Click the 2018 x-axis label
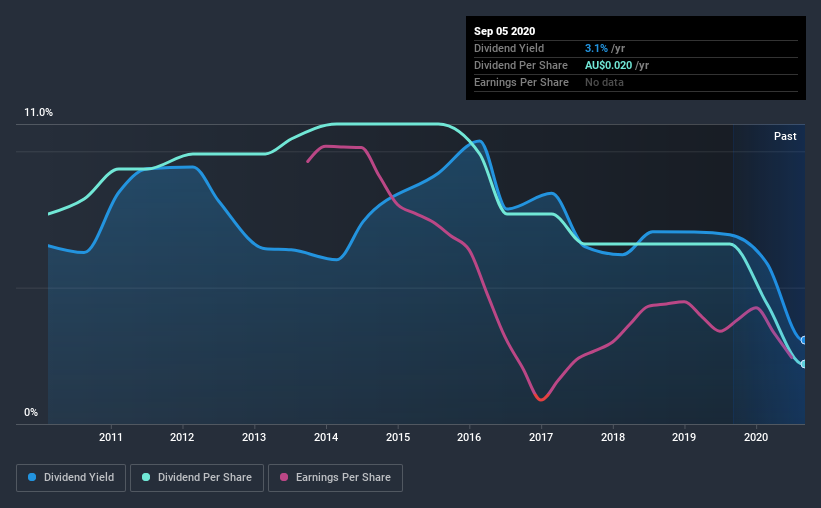821x508 pixels. [x=613, y=437]
